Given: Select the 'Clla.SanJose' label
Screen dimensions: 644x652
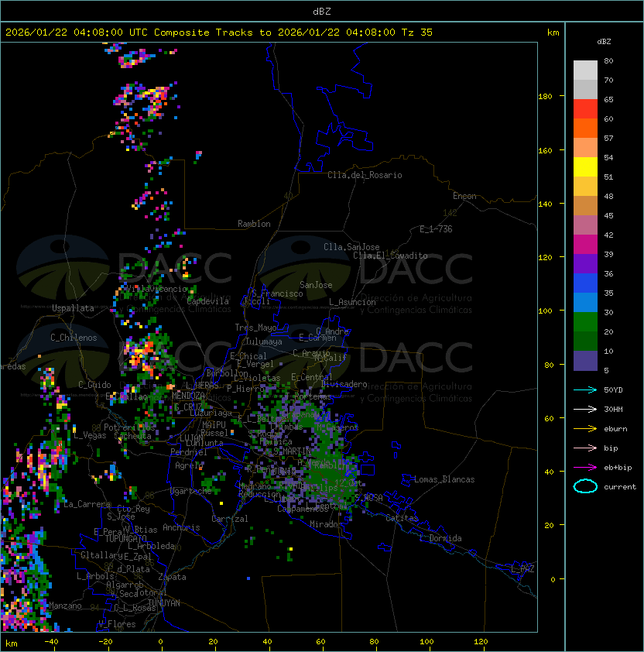Looking at the screenshot, I should [351, 247].
